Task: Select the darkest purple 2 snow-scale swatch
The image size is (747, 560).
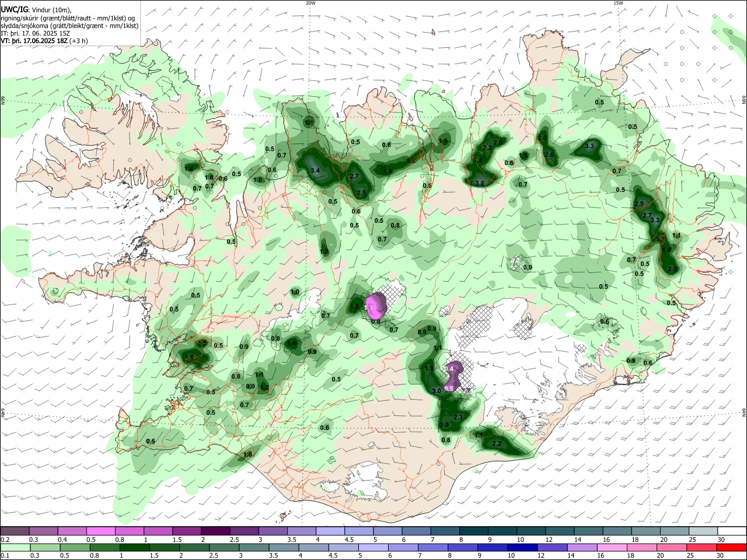Action: tap(215, 531)
